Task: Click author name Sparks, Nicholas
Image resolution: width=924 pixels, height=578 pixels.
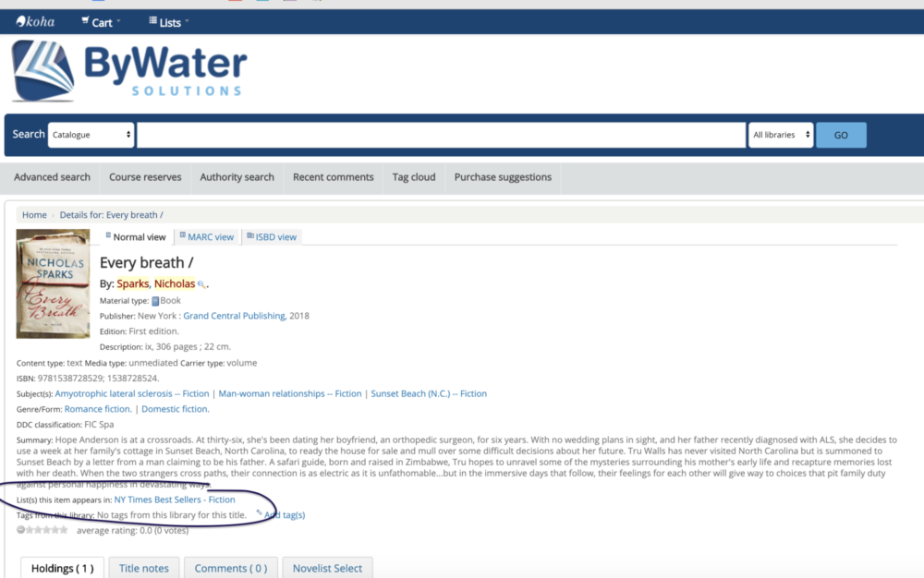Action: [155, 283]
